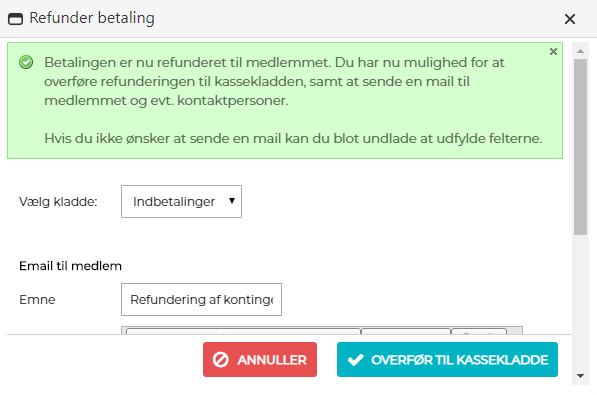The height and width of the screenshot is (395, 597).
Task: Click the checkmark icon on Overfør button
Action: point(356,360)
